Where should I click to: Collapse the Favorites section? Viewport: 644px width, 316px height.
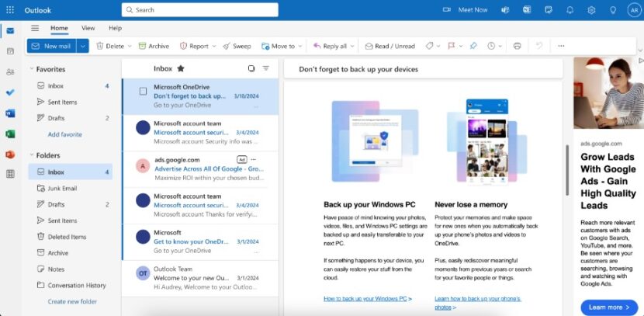pos(29,69)
